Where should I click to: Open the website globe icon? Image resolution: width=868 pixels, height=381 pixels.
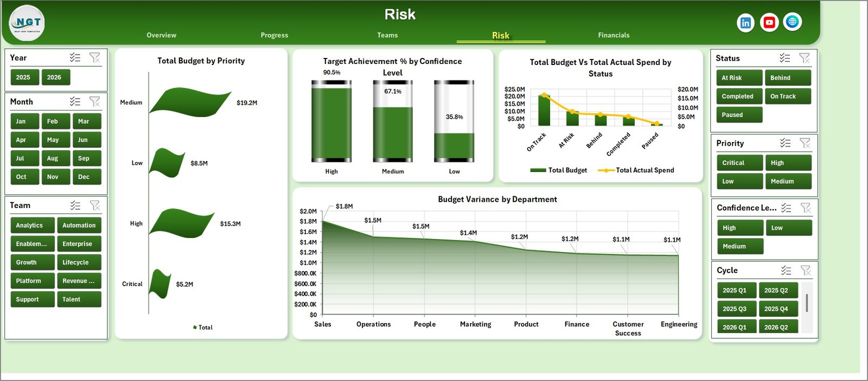pyautogui.click(x=793, y=22)
